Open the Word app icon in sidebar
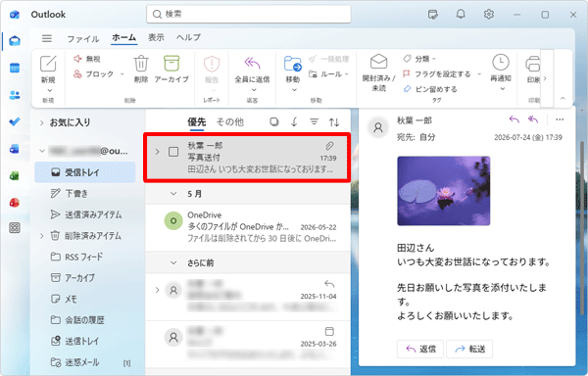 pyautogui.click(x=15, y=149)
